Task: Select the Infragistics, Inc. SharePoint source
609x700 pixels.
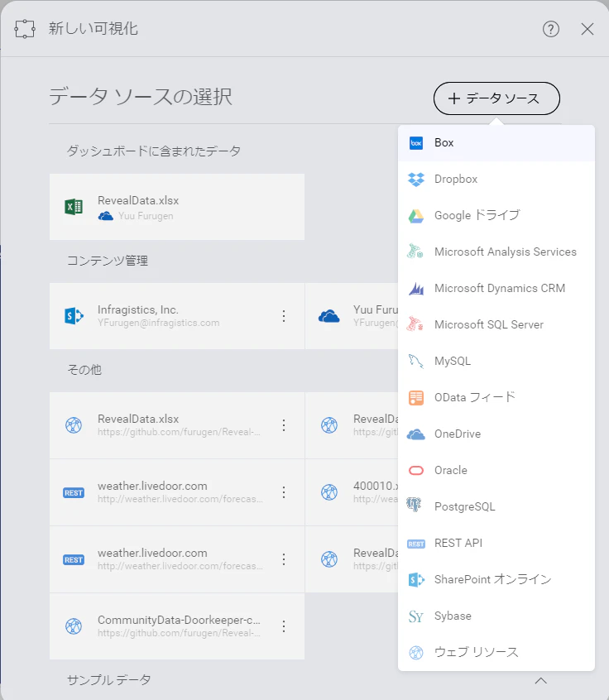Action: [177, 316]
